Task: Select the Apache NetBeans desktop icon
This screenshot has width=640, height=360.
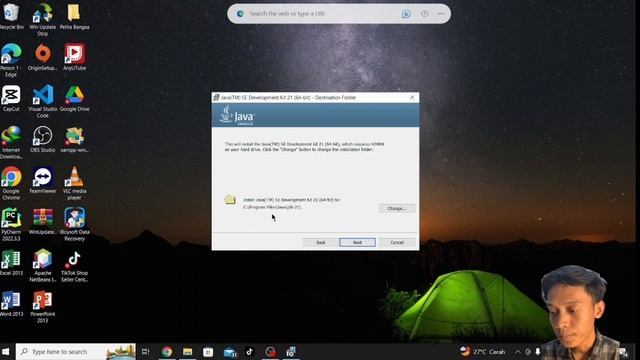Action: [42, 265]
